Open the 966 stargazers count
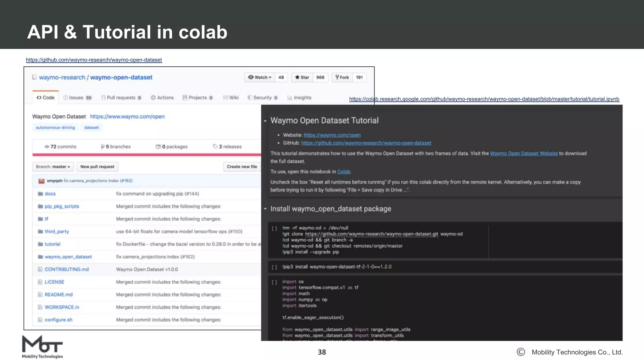644x362 pixels. click(320, 77)
